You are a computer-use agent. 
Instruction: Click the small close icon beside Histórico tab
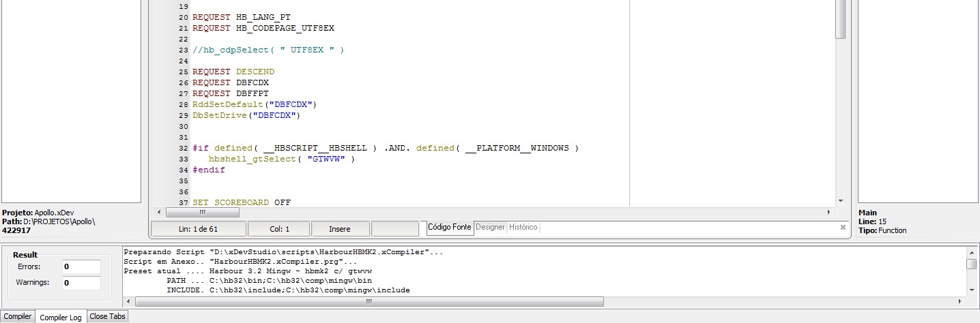pyautogui.click(x=843, y=228)
